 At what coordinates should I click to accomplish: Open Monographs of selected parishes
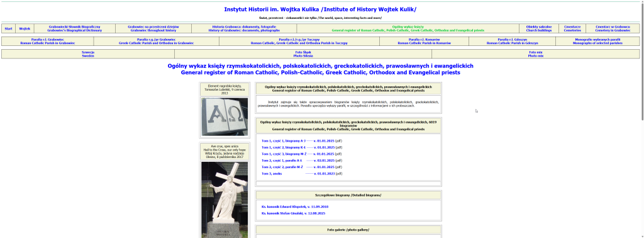point(597,41)
